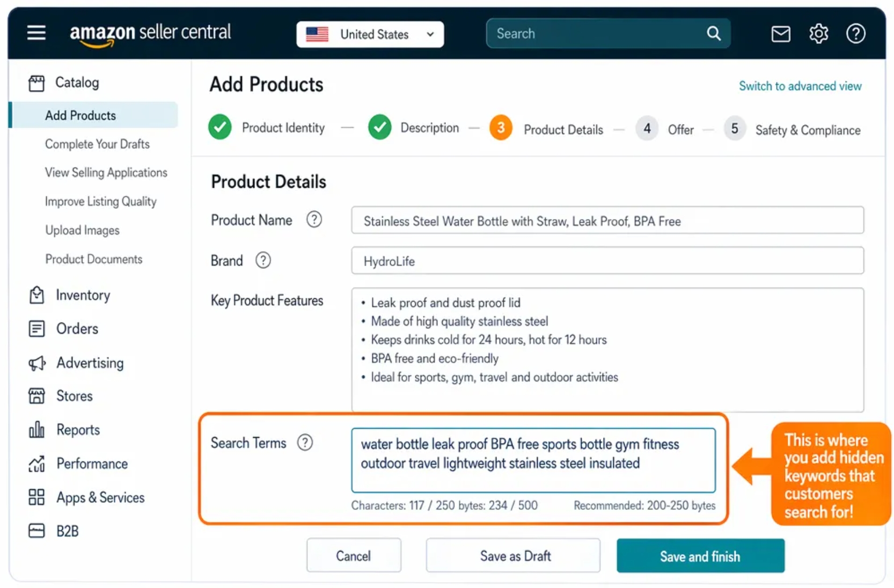
Task: Open the Settings gear icon
Action: [x=818, y=33]
